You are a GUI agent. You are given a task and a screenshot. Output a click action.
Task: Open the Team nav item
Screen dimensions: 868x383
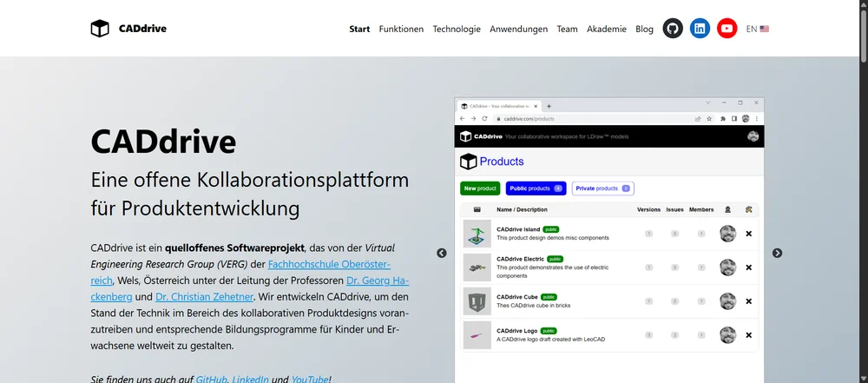[x=567, y=29]
